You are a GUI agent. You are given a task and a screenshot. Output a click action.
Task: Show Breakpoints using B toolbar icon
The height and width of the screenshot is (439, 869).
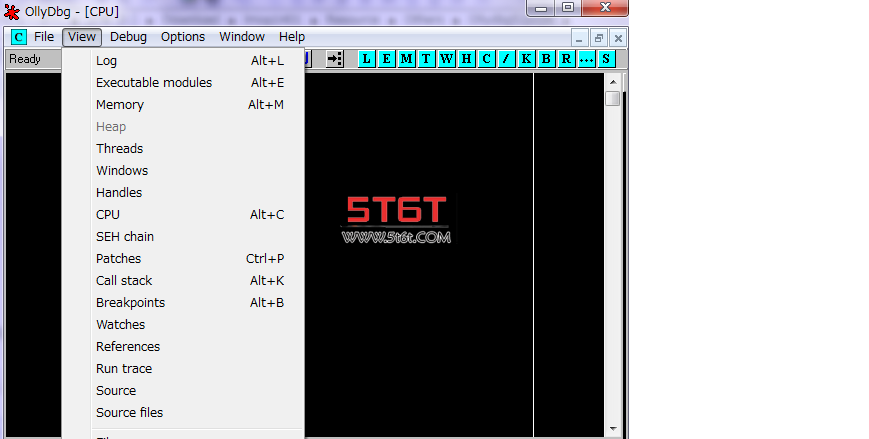[546, 59]
